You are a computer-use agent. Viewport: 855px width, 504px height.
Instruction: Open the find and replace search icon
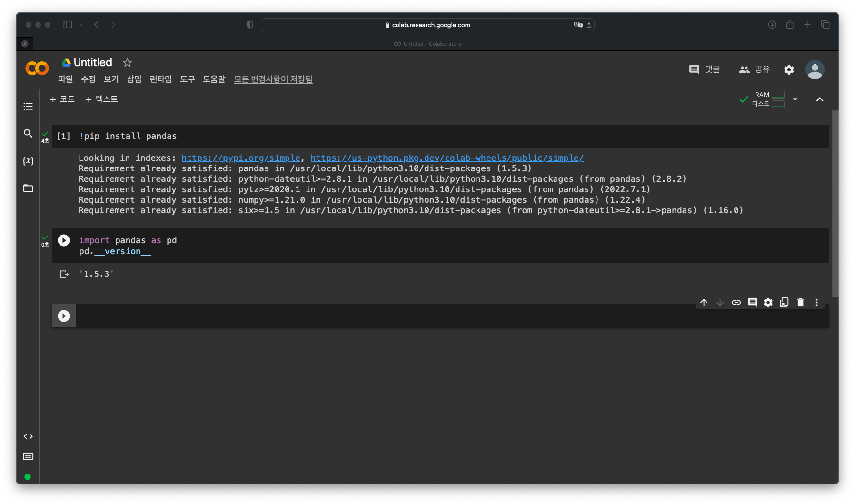(28, 133)
